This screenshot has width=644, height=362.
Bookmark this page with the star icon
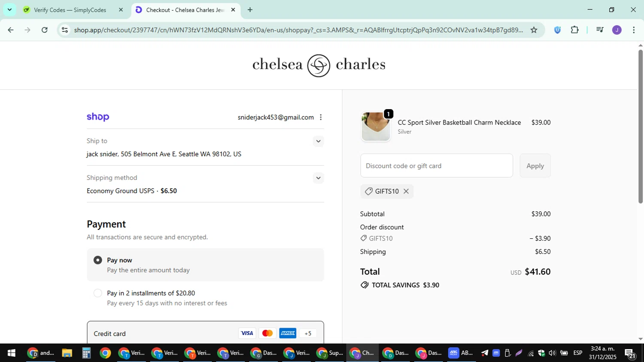(x=534, y=30)
